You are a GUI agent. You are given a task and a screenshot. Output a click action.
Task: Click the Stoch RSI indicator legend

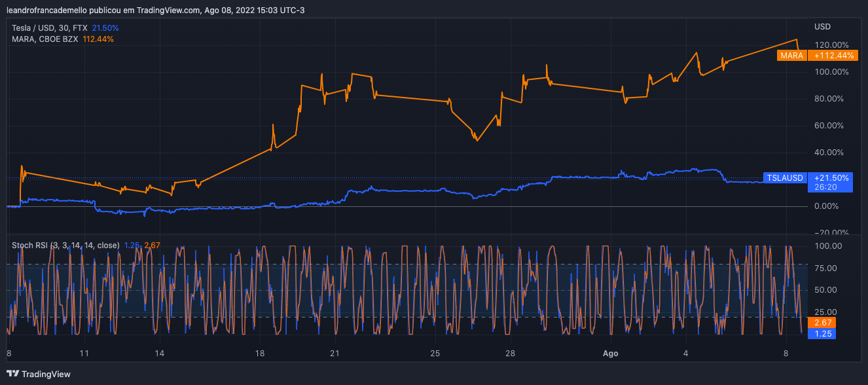click(65, 246)
